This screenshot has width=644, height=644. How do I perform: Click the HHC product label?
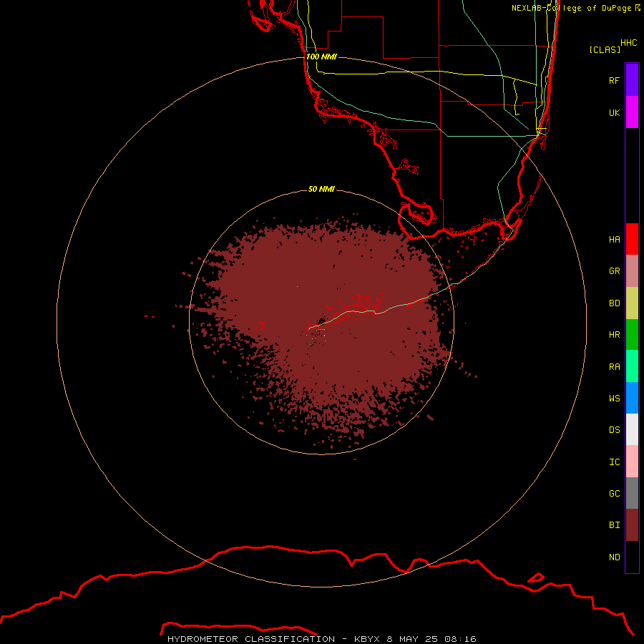(x=628, y=43)
